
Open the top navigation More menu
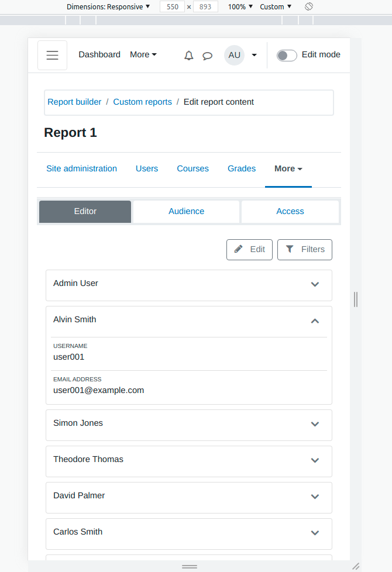143,54
